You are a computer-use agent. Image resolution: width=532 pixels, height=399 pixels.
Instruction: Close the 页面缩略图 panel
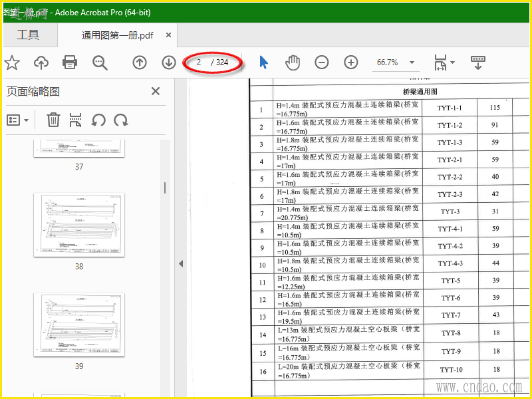[x=156, y=91]
